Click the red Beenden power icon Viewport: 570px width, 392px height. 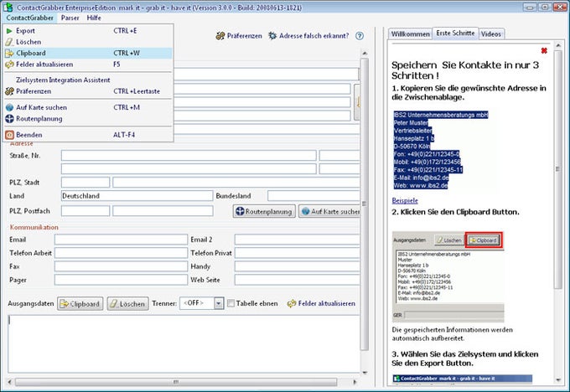pos(9,135)
